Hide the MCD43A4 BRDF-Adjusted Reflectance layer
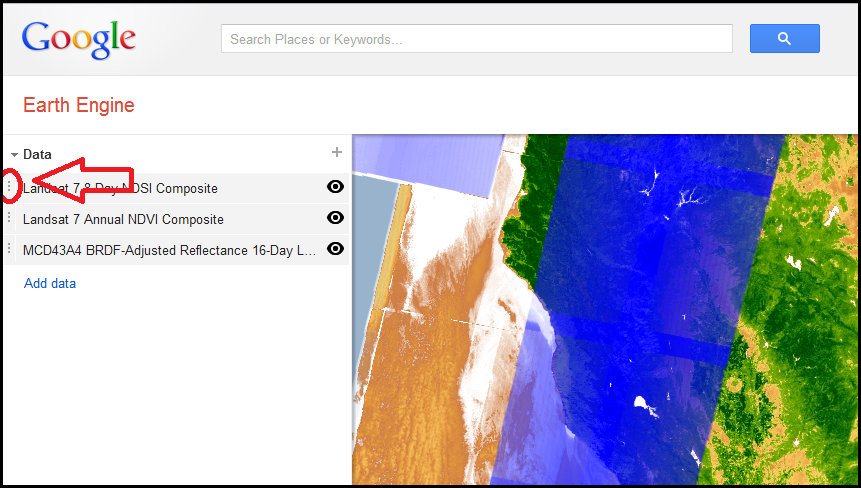The height and width of the screenshot is (488, 861). coord(335,249)
